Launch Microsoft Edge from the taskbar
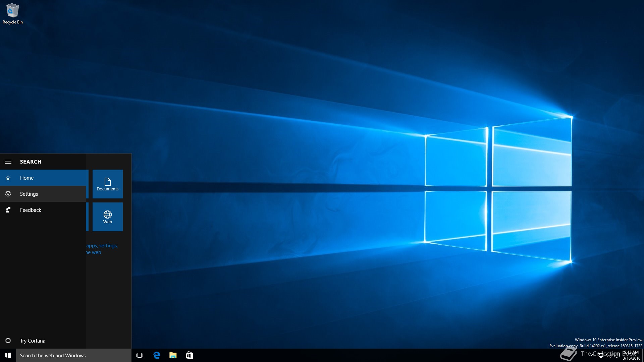The height and width of the screenshot is (362, 644). pos(156,355)
